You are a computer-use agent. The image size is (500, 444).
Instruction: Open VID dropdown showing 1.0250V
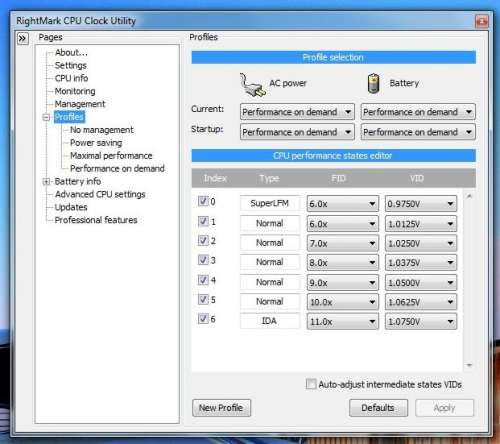[x=421, y=243]
